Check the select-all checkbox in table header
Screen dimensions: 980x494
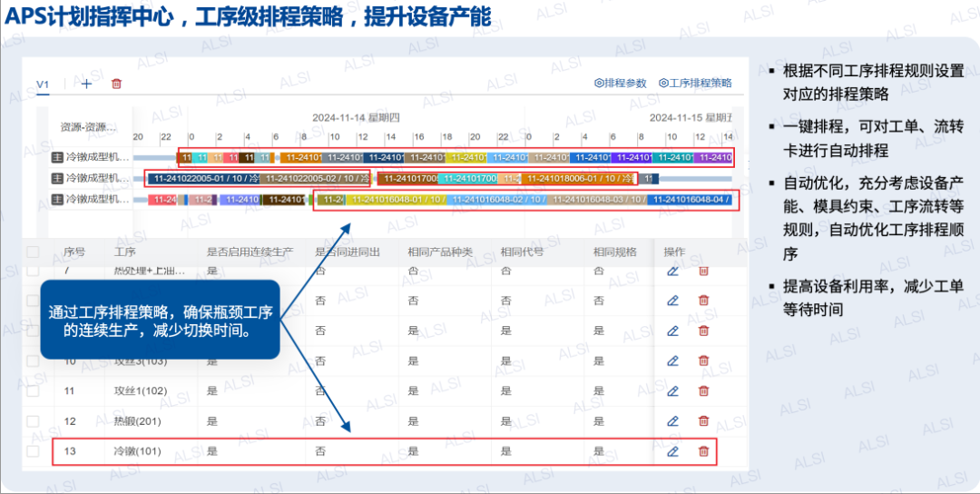coord(34,252)
